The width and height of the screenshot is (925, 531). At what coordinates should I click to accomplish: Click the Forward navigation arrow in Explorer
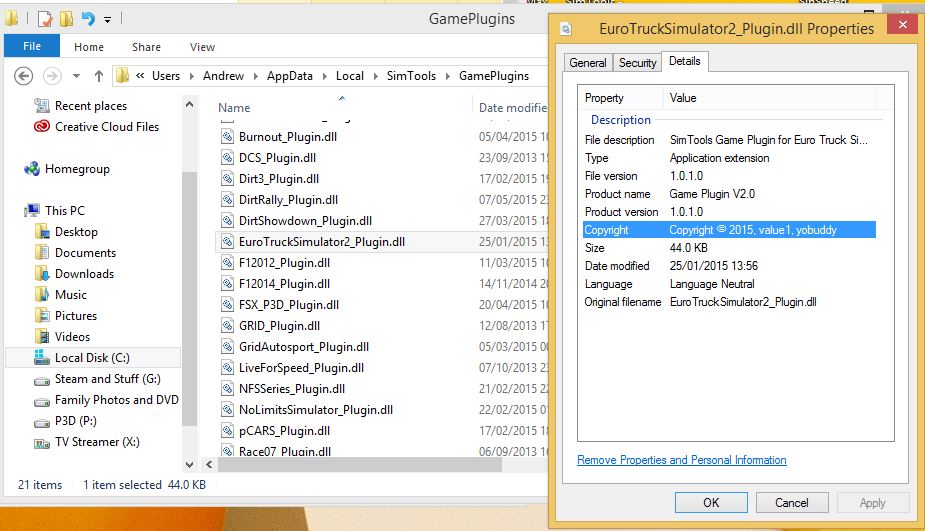pyautogui.click(x=53, y=76)
